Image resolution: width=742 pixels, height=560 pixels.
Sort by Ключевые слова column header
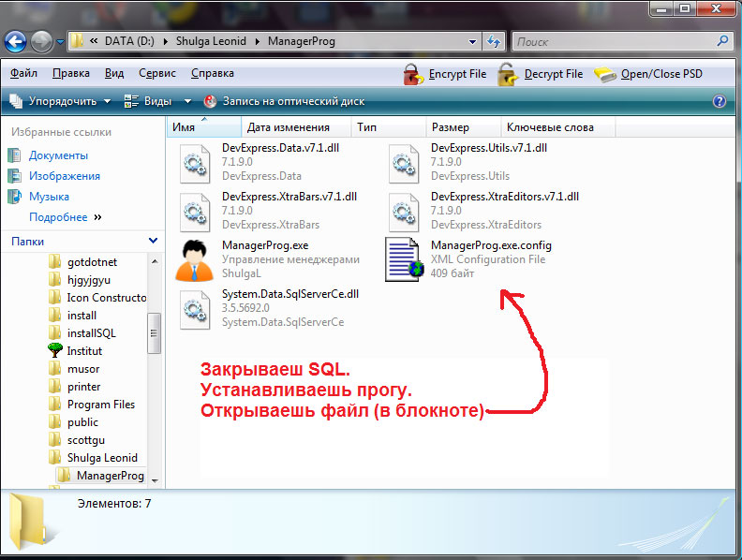coord(558,127)
